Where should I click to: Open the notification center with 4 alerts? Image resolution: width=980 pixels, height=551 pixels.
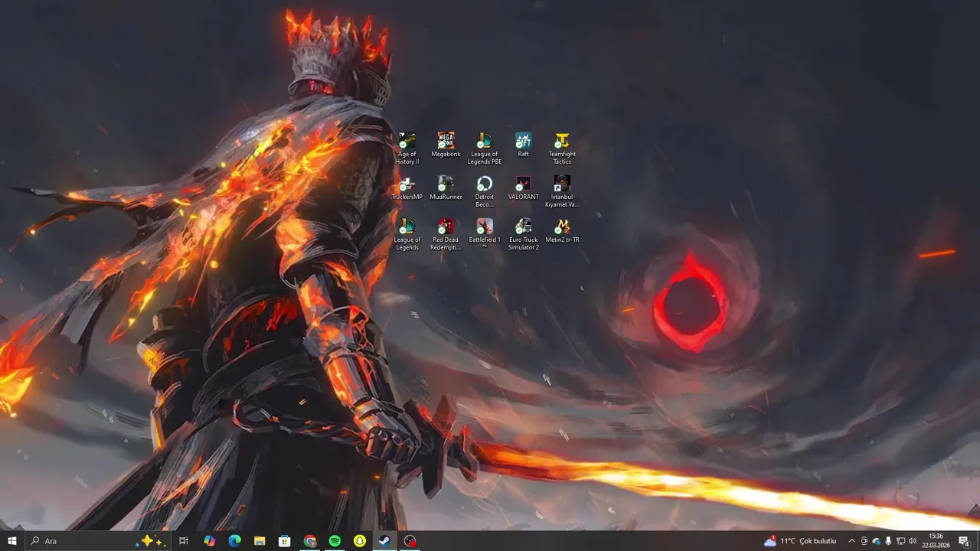(965, 541)
